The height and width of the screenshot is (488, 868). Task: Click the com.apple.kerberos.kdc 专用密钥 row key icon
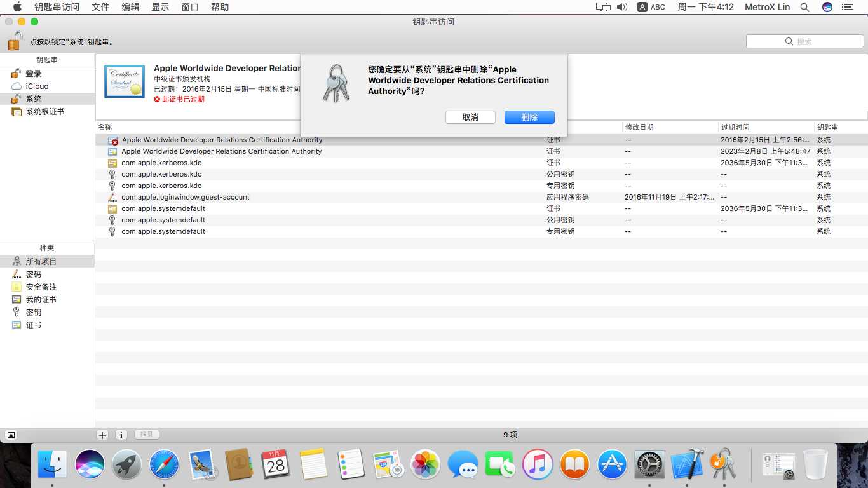(112, 186)
